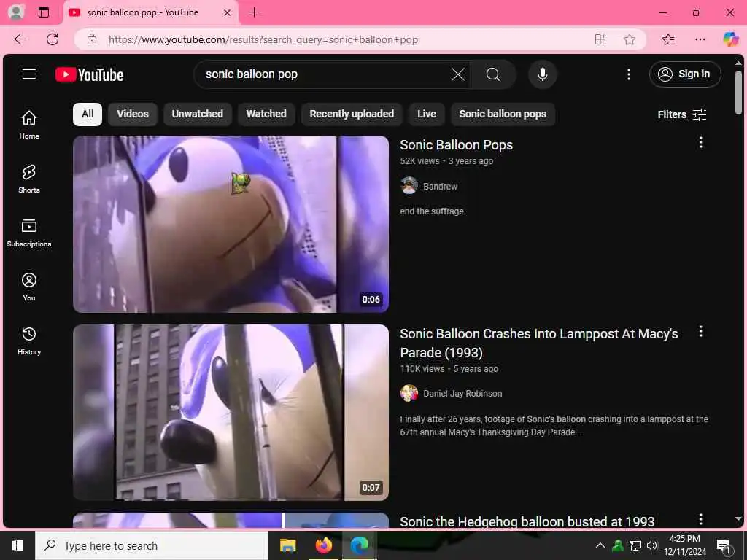747x560 pixels.
Task: Play the Lamppost At Macy's Parade thumbnail
Action: (x=231, y=413)
